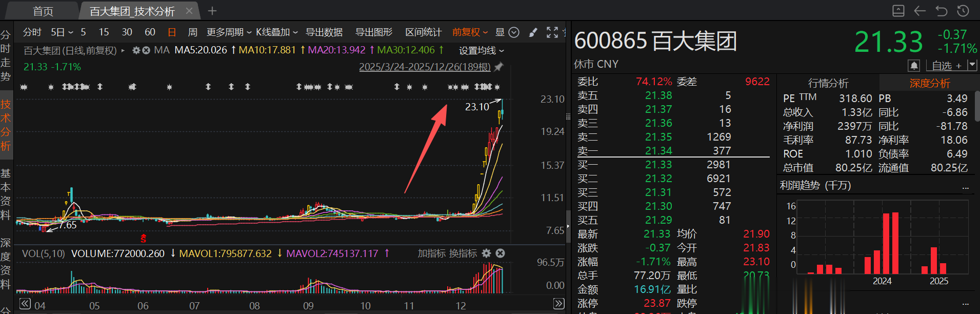Click 换指标 to change indicator
This screenshot has width=980, height=314.
tap(463, 253)
